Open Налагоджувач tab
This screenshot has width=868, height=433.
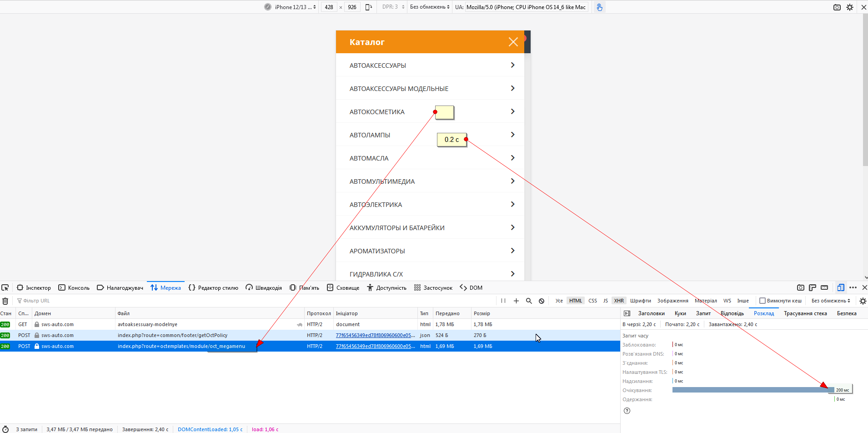120,287
